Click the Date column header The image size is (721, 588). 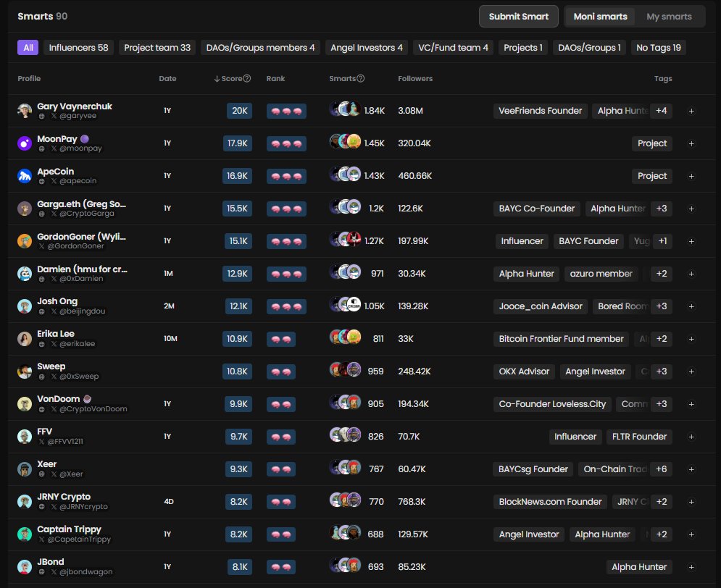click(x=167, y=78)
